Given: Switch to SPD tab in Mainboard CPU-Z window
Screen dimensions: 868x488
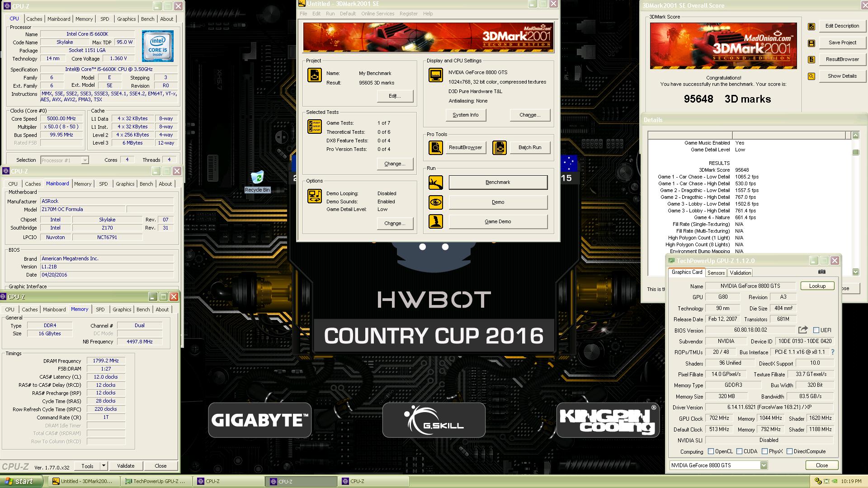Looking at the screenshot, I should point(103,184).
